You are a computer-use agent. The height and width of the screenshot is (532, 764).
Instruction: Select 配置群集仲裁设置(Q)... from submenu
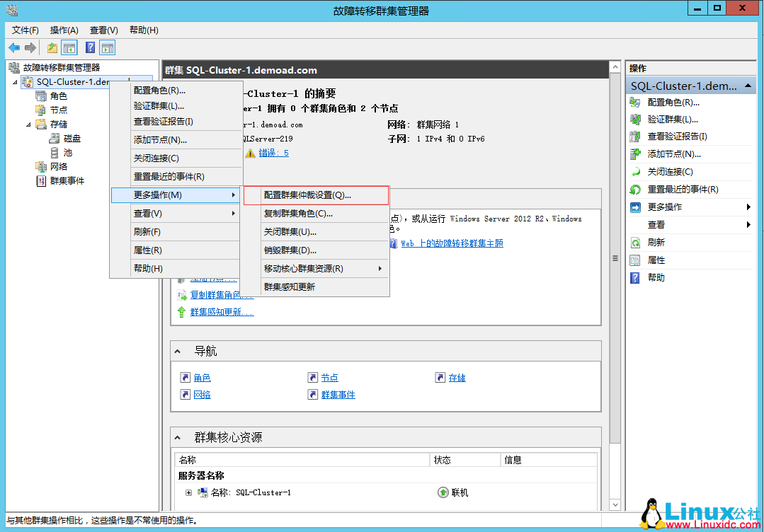[x=317, y=195]
